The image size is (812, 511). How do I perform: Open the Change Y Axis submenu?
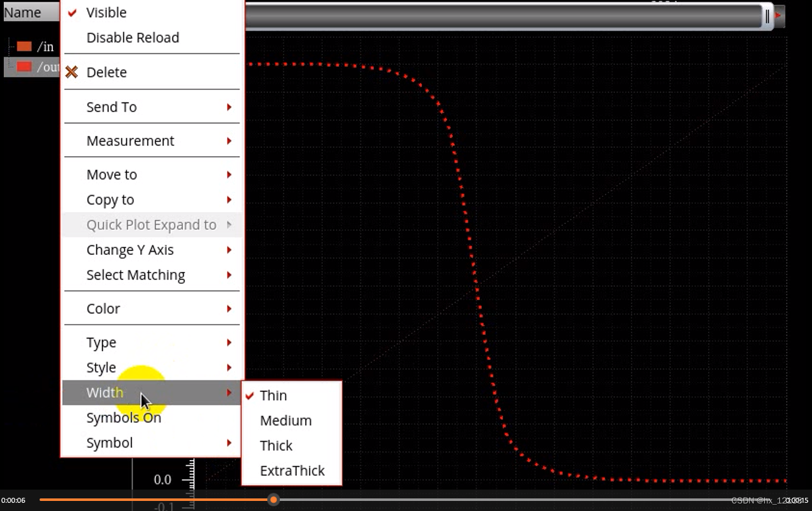[x=130, y=250]
